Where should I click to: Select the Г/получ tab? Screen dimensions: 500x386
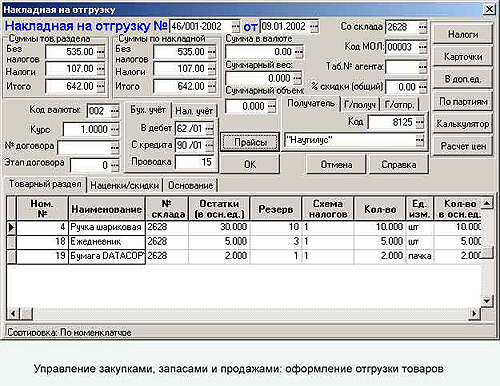tap(360, 105)
